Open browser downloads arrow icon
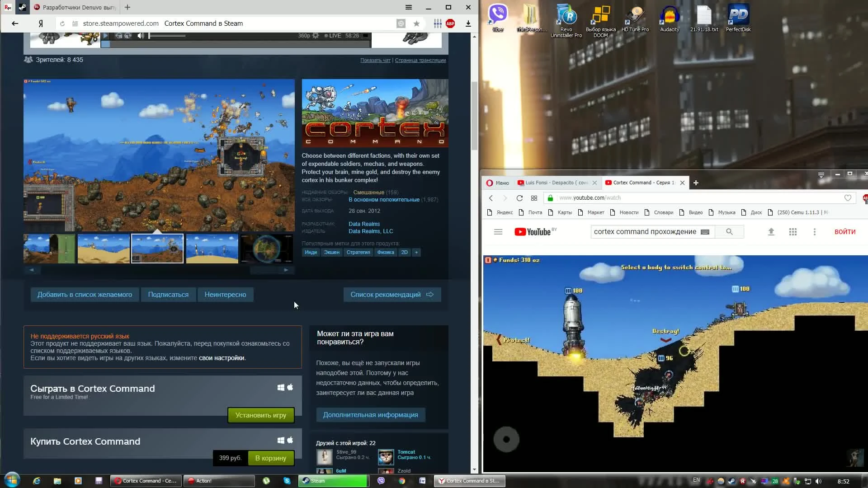 click(468, 23)
